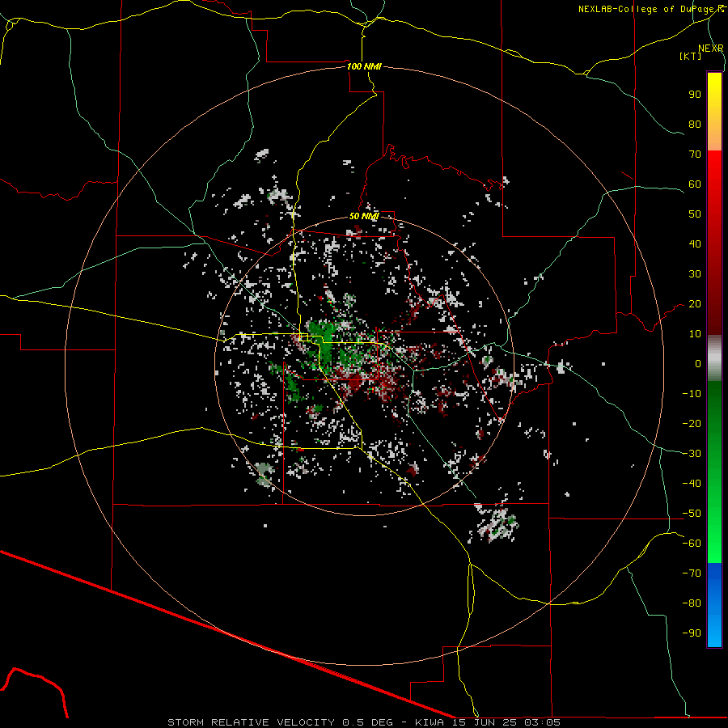Click the "[KT]" units label
The image size is (728, 728).
tap(691, 56)
